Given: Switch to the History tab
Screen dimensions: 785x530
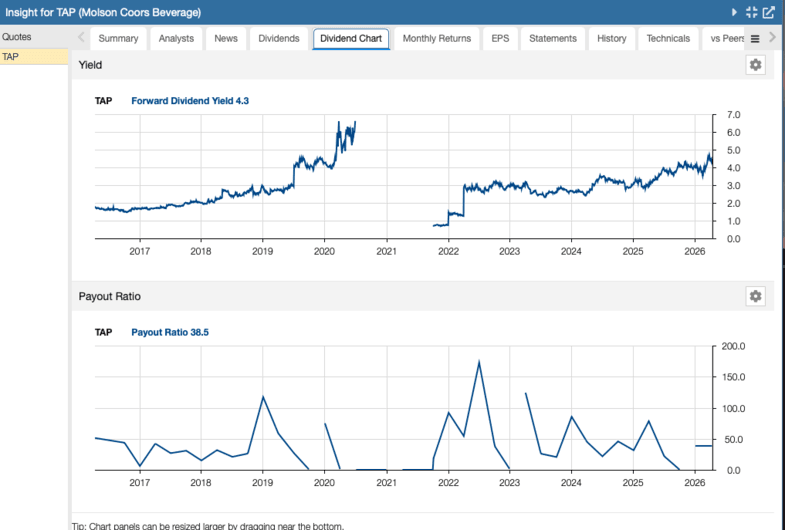Looking at the screenshot, I should click(611, 39).
